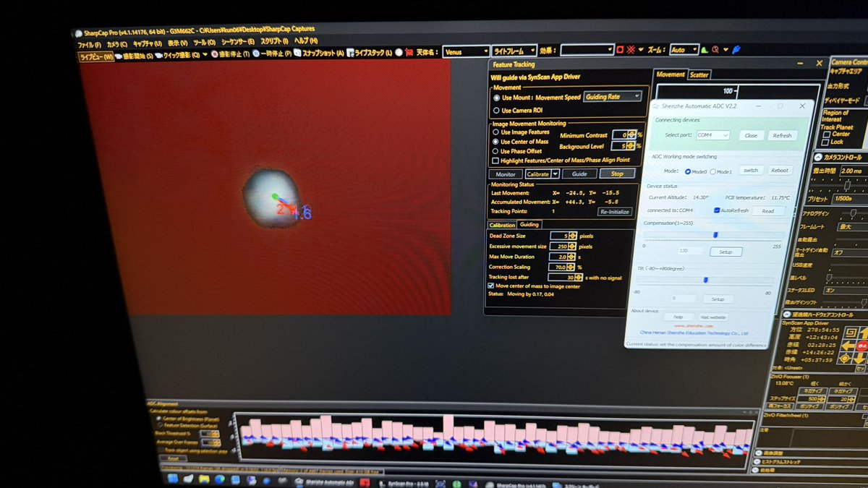Toggle the AutoRefresh checkbox
868x488 pixels.
(x=716, y=210)
